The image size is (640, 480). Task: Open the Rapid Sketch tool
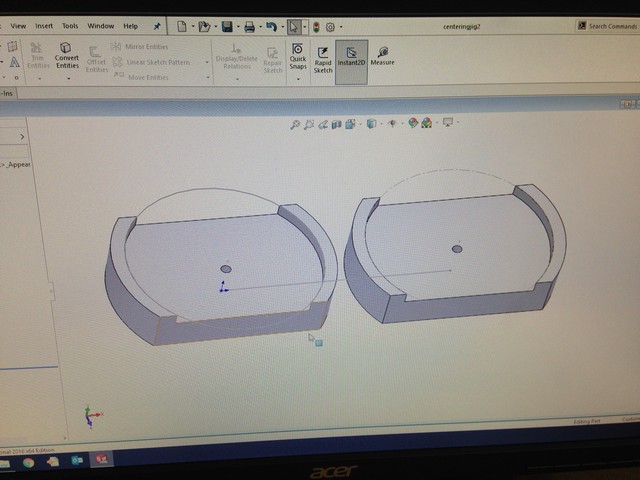[323, 56]
